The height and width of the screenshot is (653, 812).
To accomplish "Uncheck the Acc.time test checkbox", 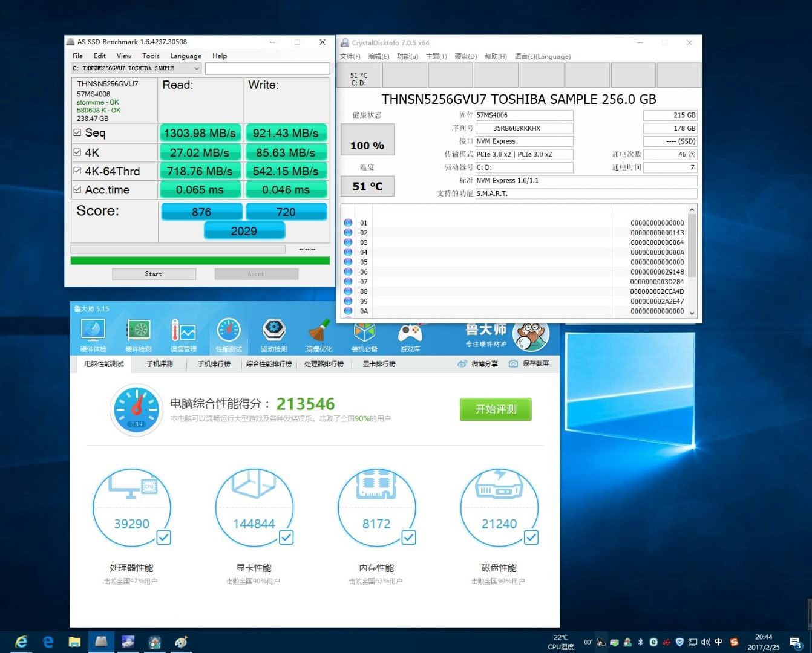I will pyautogui.click(x=77, y=189).
